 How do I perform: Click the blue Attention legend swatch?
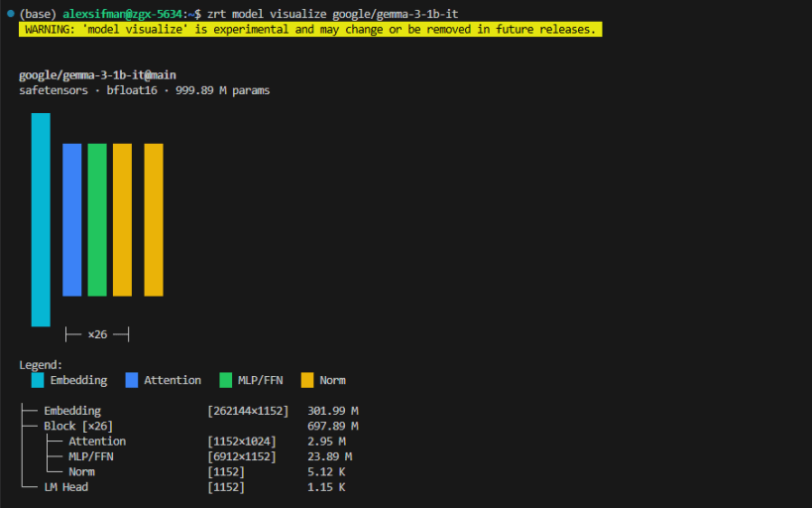tap(132, 380)
